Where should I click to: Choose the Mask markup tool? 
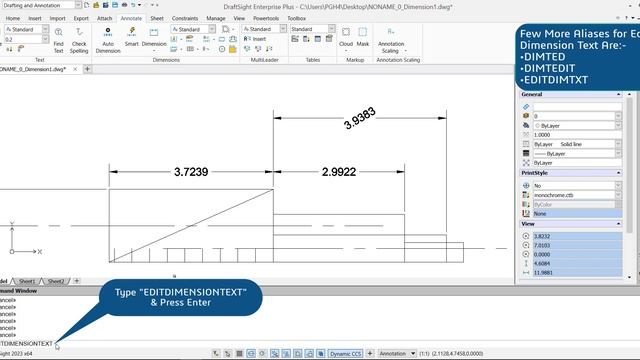coord(362,37)
